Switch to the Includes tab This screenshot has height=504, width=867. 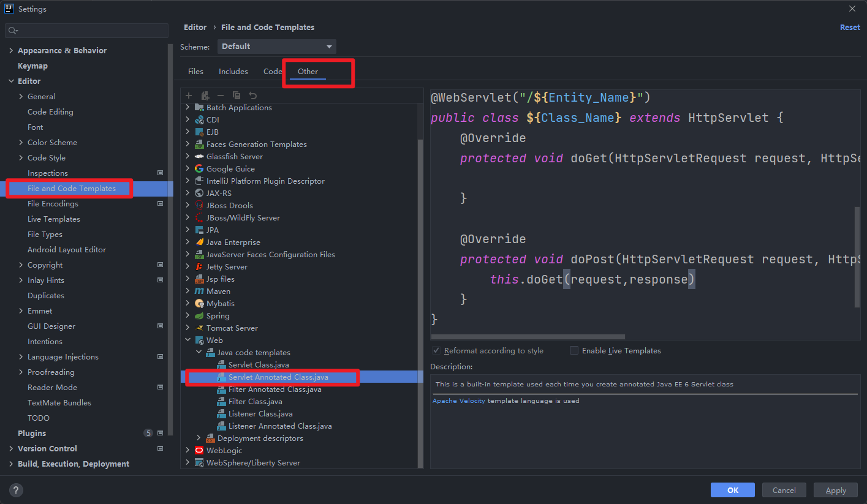[x=233, y=72]
